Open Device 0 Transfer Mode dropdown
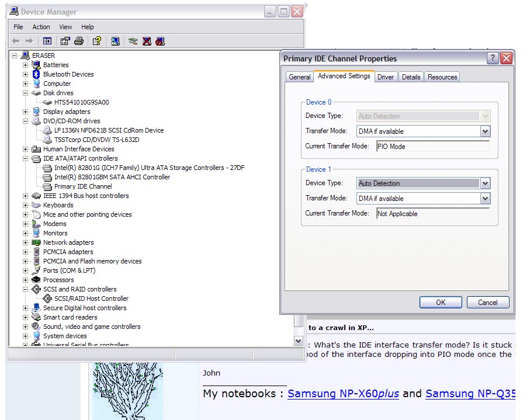 tap(485, 131)
